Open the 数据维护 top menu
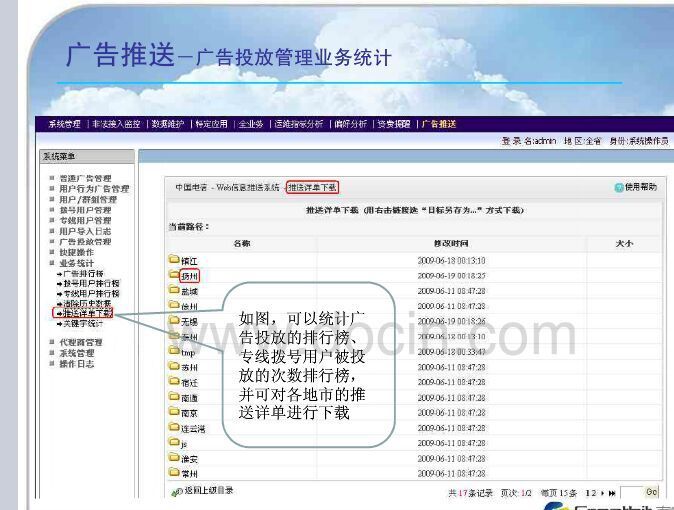 coord(167,124)
